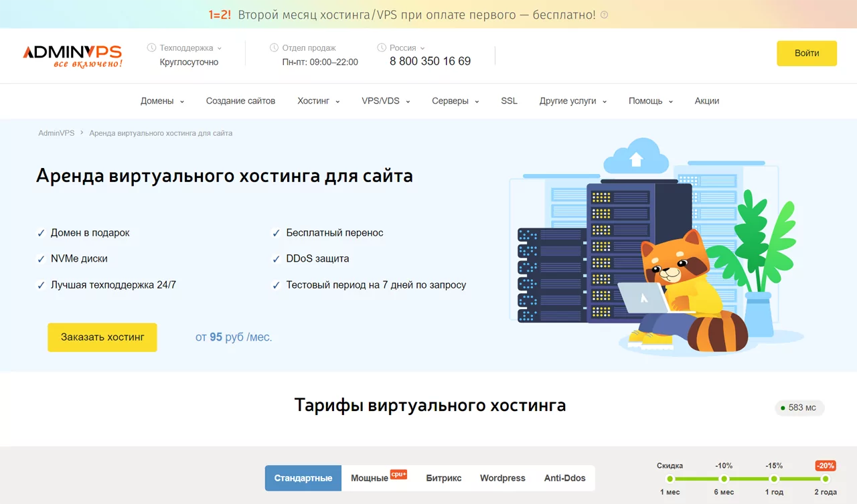Click the question mark icon in promo banner
Viewport: 857px width, 504px height.
[x=605, y=15]
